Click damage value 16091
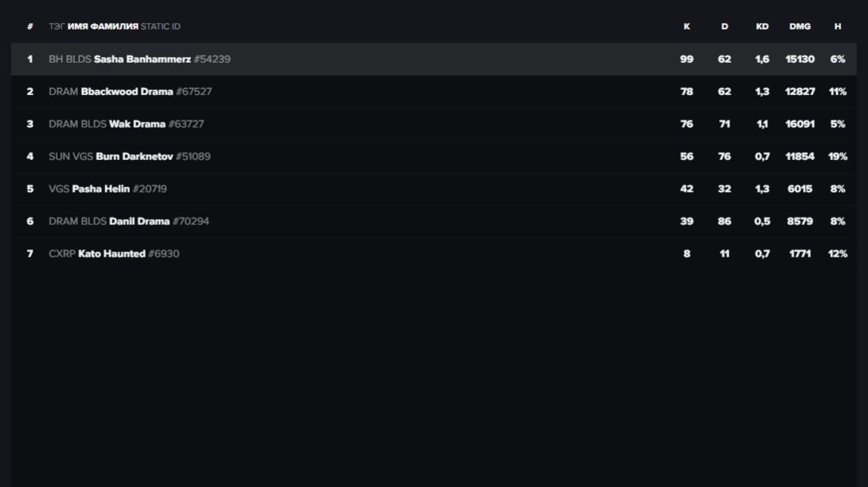868x487 pixels. pyautogui.click(x=799, y=124)
